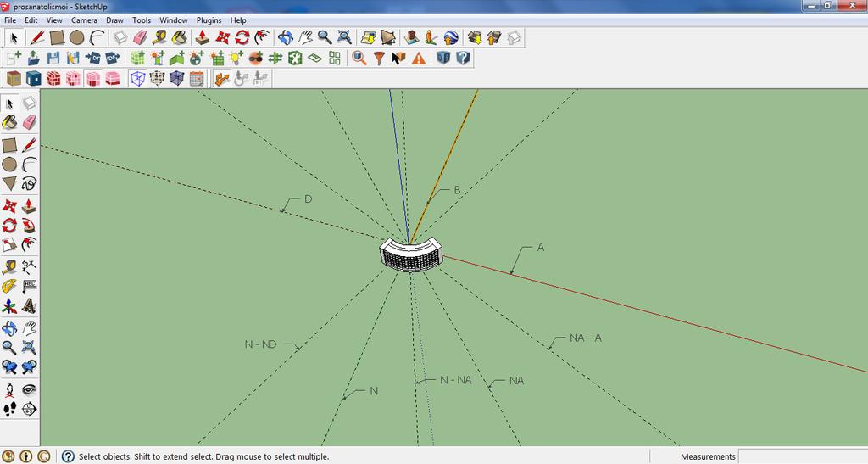Select the Scale tool in left palette

(9, 245)
